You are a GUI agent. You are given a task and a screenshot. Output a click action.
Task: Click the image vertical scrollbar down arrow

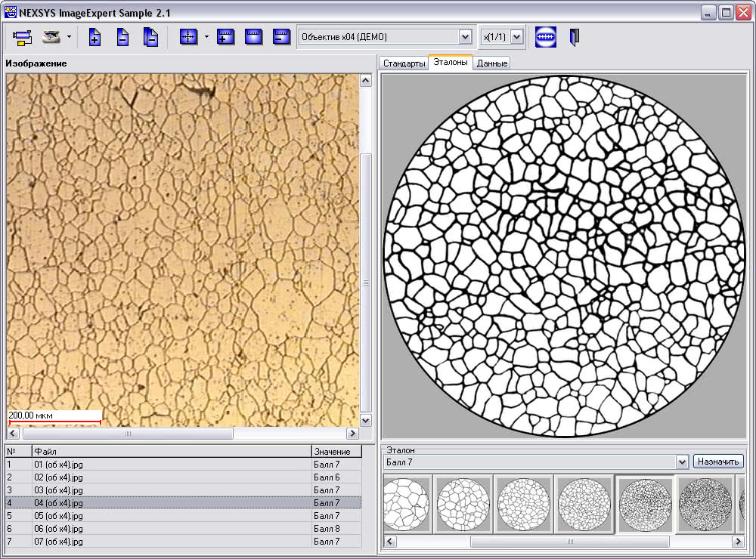(x=366, y=420)
